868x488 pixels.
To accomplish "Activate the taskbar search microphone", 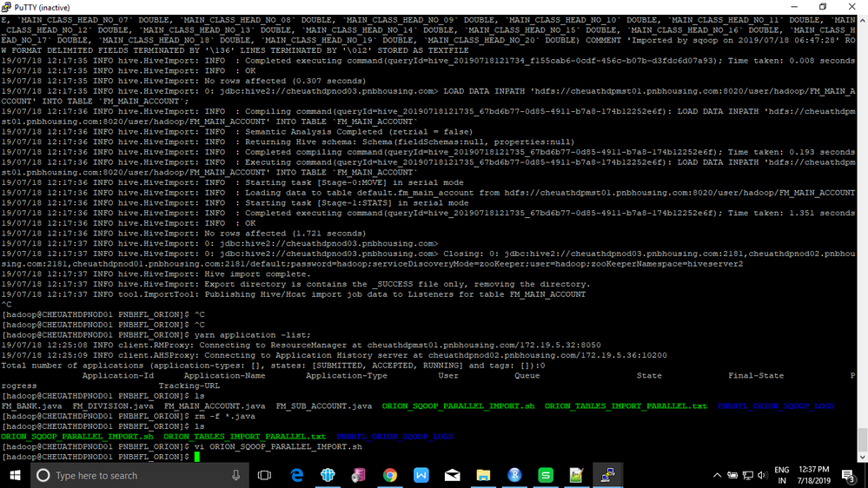I will click(235, 475).
